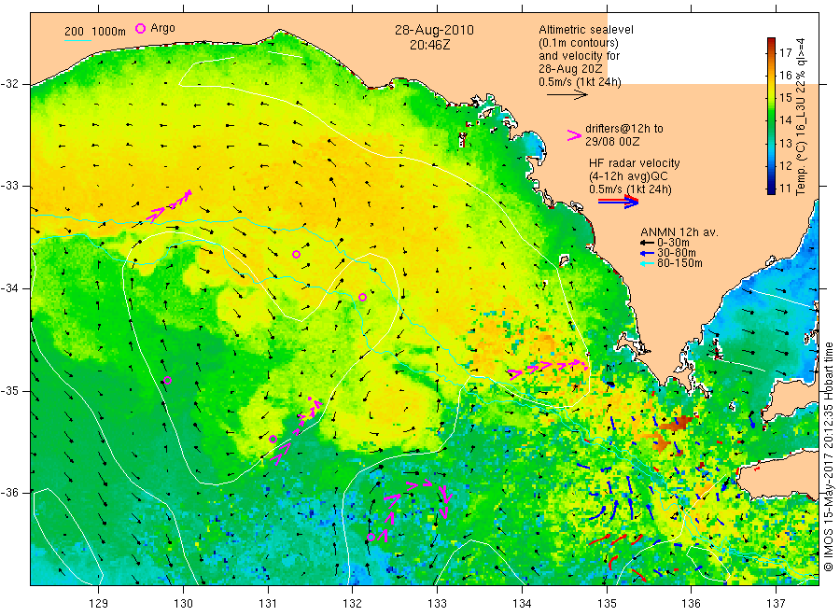840x616 pixels.
Task: Click the '28-Aug-2010' date title
Action: click(x=434, y=30)
